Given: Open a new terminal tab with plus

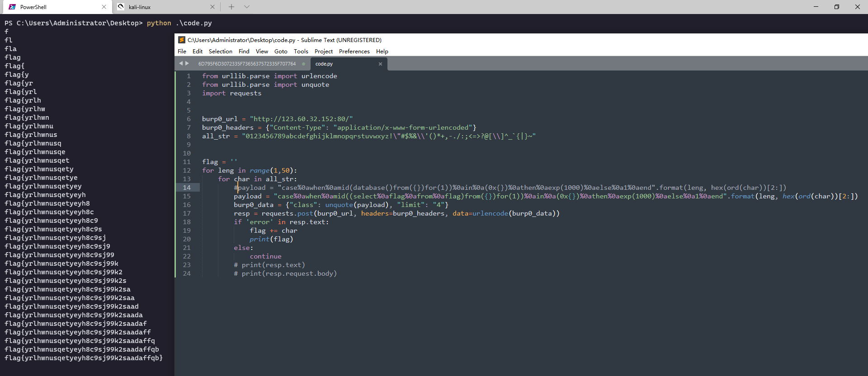Looking at the screenshot, I should [x=231, y=7].
